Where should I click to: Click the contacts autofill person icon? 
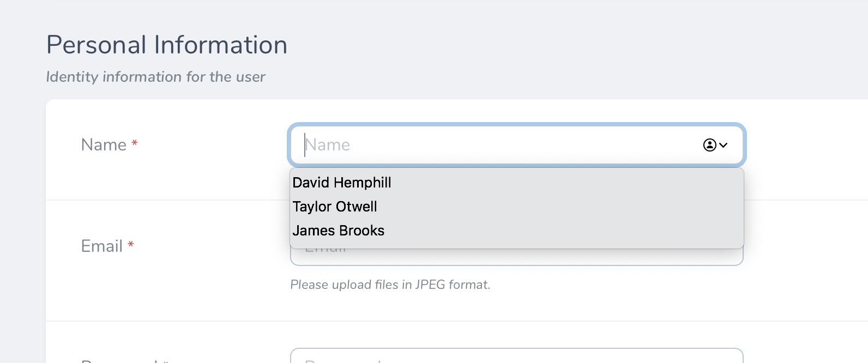coord(709,145)
